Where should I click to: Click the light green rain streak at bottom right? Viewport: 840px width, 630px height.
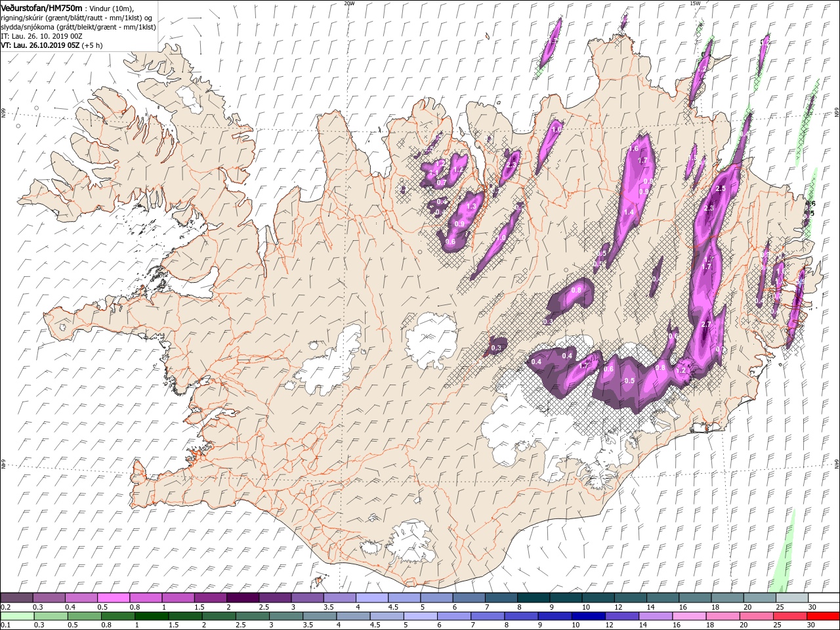click(783, 558)
